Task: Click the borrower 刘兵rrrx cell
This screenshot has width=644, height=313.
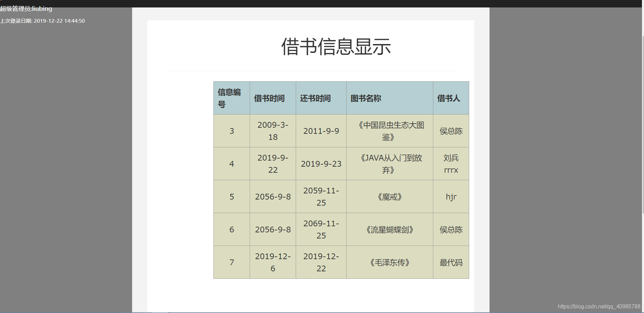Action: pos(451,164)
